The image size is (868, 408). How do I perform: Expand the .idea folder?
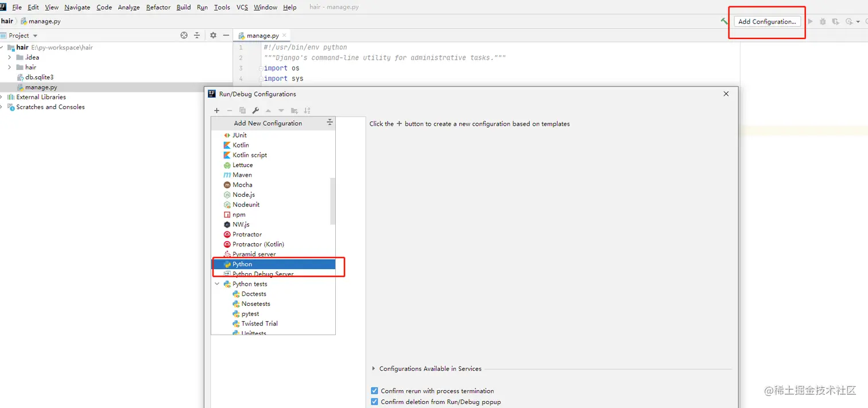(10, 57)
